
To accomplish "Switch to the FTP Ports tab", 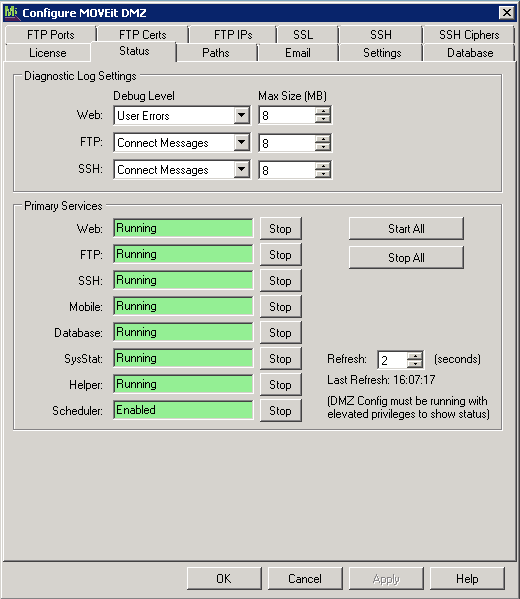I will point(50,35).
